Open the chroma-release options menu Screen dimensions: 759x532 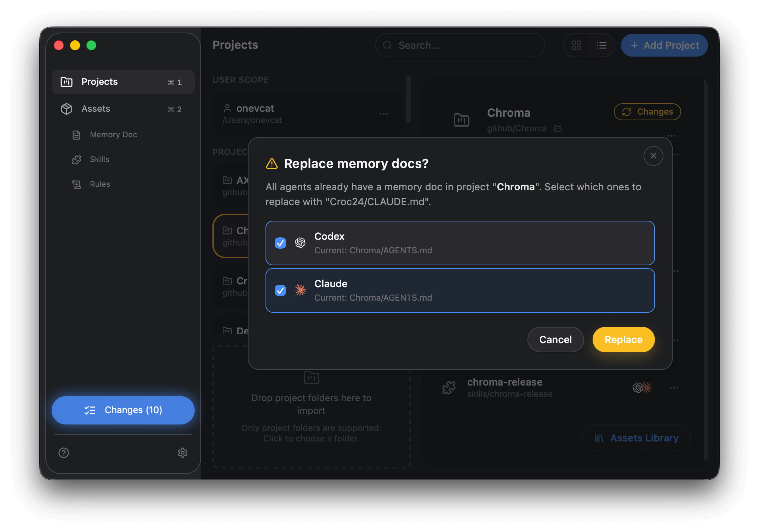click(673, 387)
